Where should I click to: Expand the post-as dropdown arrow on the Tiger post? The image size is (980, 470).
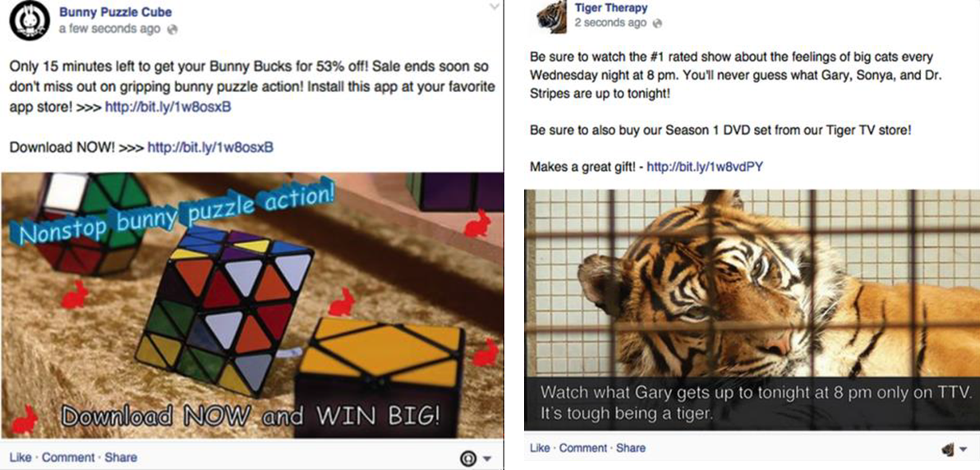(963, 449)
